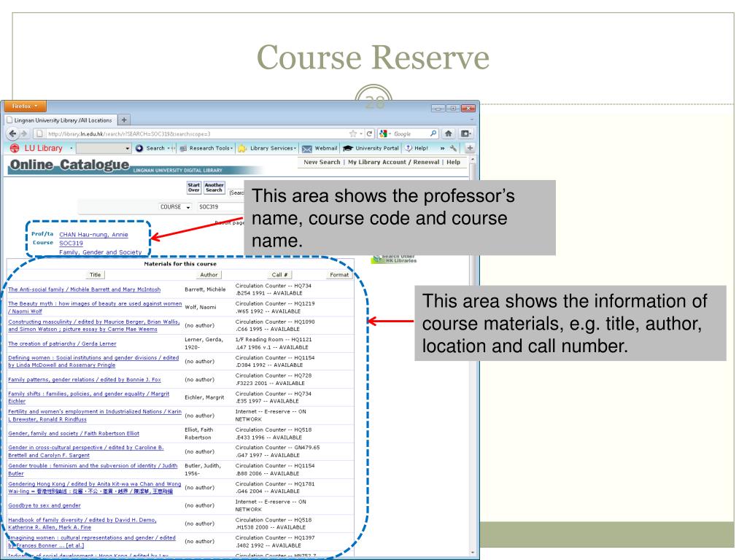Click the search magnifier icon
The height and width of the screenshot is (560, 747).
click(x=433, y=134)
